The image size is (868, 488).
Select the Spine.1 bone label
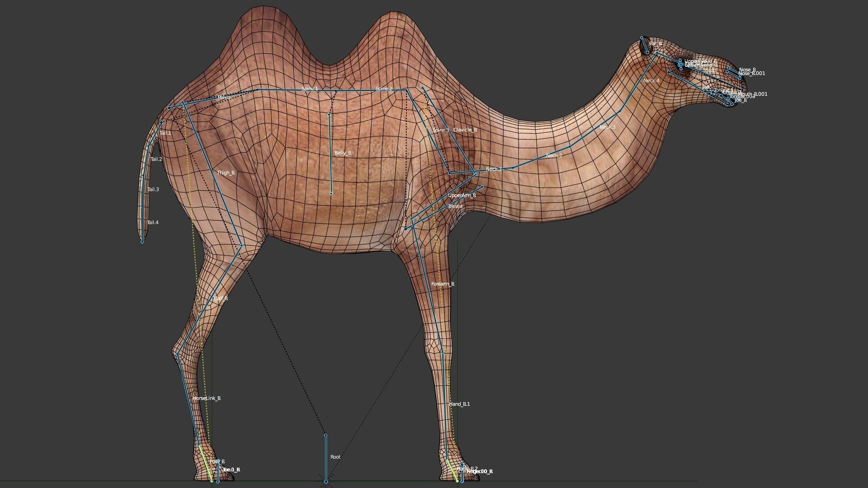(310, 89)
